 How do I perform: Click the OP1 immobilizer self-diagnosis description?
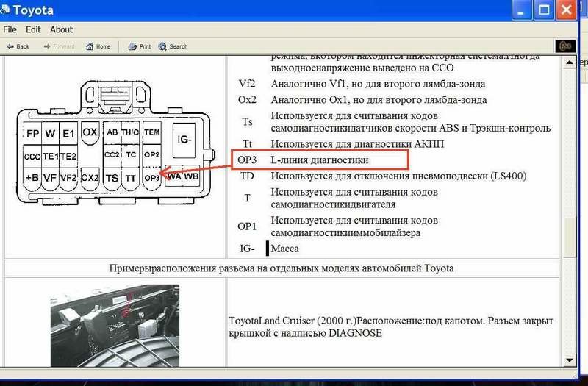354,226
